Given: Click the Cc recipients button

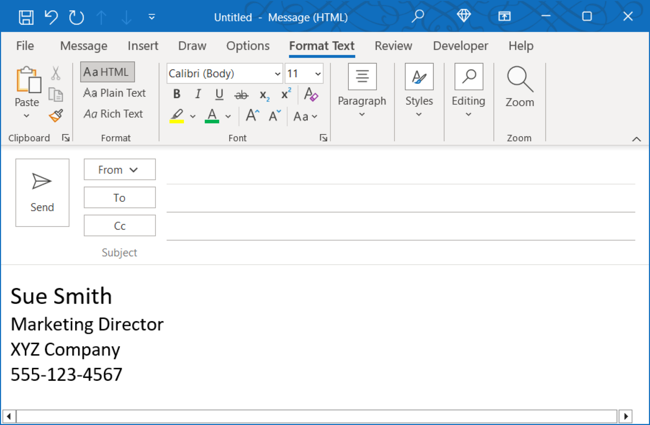Looking at the screenshot, I should (x=119, y=226).
